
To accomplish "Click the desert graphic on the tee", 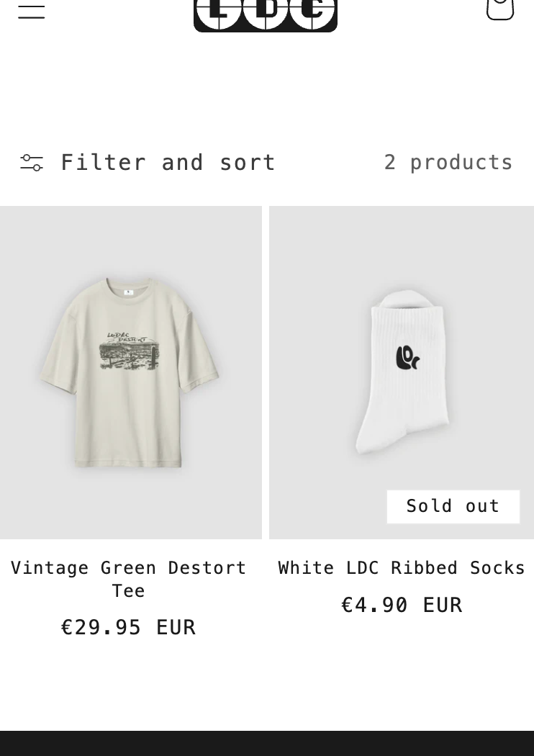I will pyautogui.click(x=129, y=353).
